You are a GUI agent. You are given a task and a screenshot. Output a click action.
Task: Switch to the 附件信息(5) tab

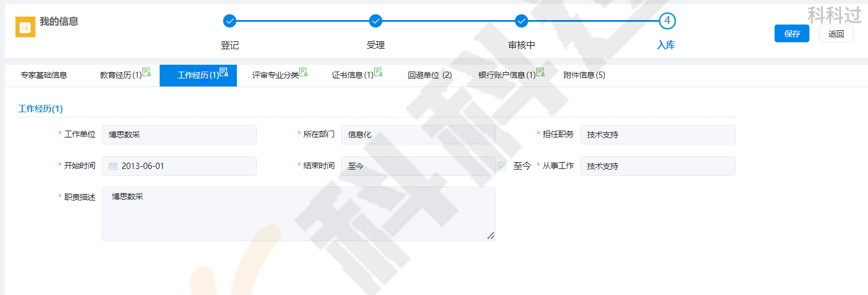click(x=584, y=75)
